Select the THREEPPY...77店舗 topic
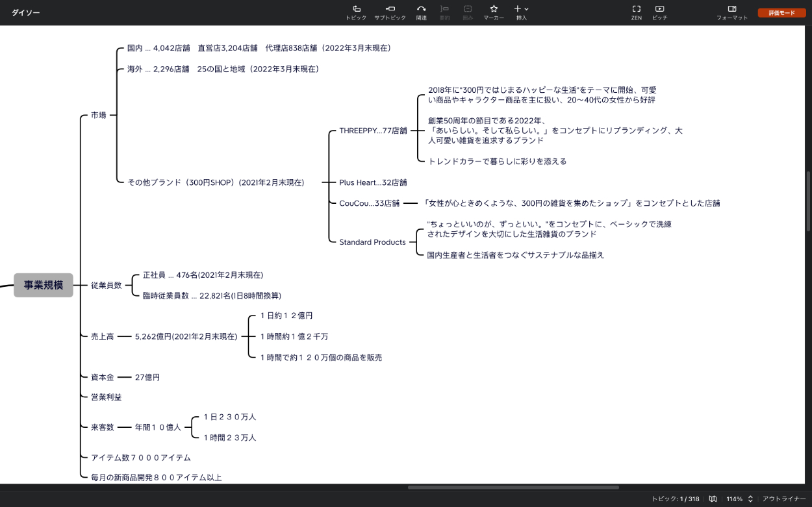 coord(373,130)
